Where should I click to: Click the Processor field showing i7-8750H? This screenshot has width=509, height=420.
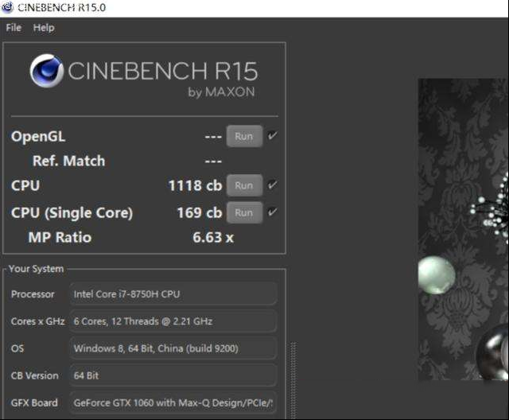[173, 294]
